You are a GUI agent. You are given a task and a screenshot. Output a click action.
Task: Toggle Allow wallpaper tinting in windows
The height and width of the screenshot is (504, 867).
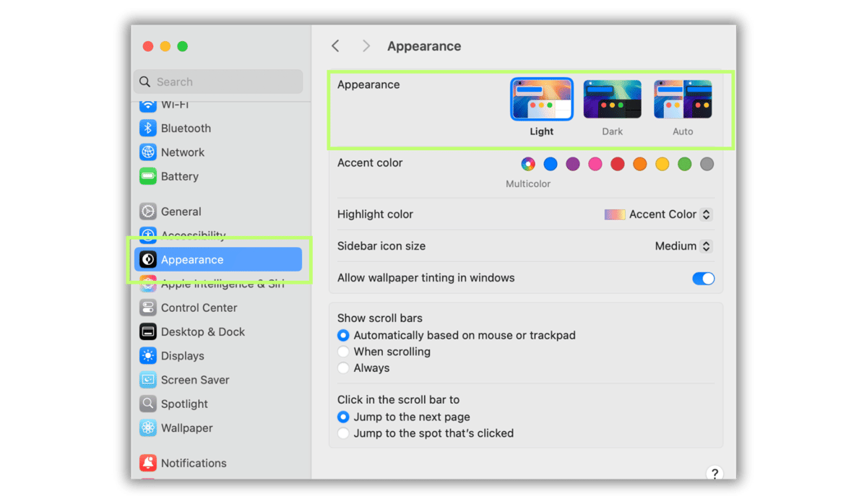click(x=703, y=279)
